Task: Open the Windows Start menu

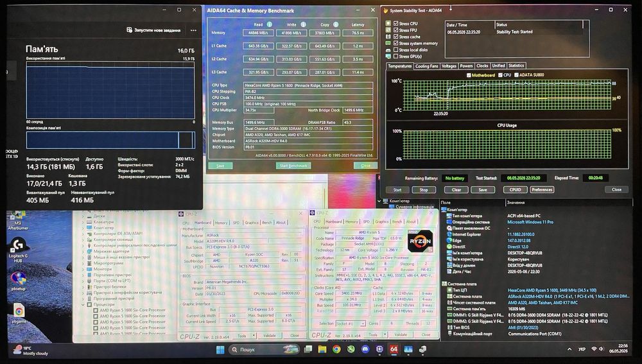Action: (x=220, y=349)
